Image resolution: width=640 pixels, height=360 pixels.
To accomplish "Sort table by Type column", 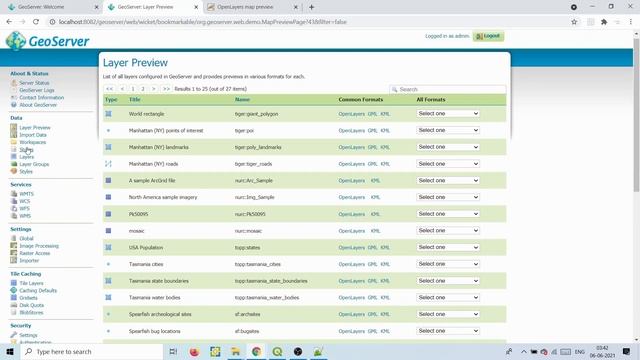I will point(111,100).
